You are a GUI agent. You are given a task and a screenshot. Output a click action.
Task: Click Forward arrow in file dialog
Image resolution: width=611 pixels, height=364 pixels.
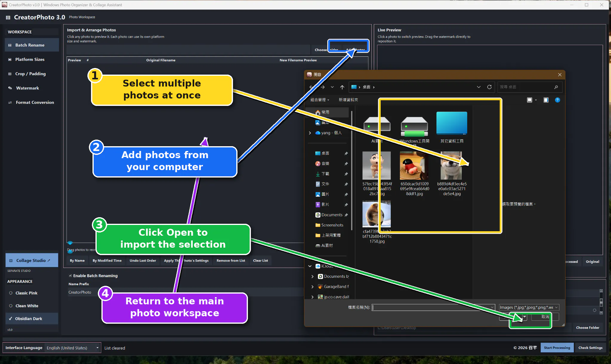pos(323,87)
